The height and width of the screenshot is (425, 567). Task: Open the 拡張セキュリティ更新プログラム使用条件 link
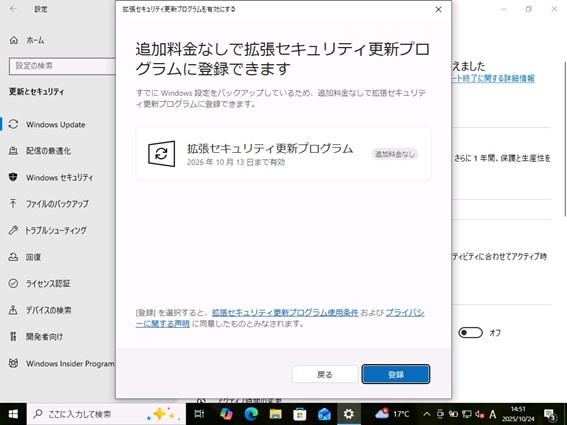tap(285, 313)
